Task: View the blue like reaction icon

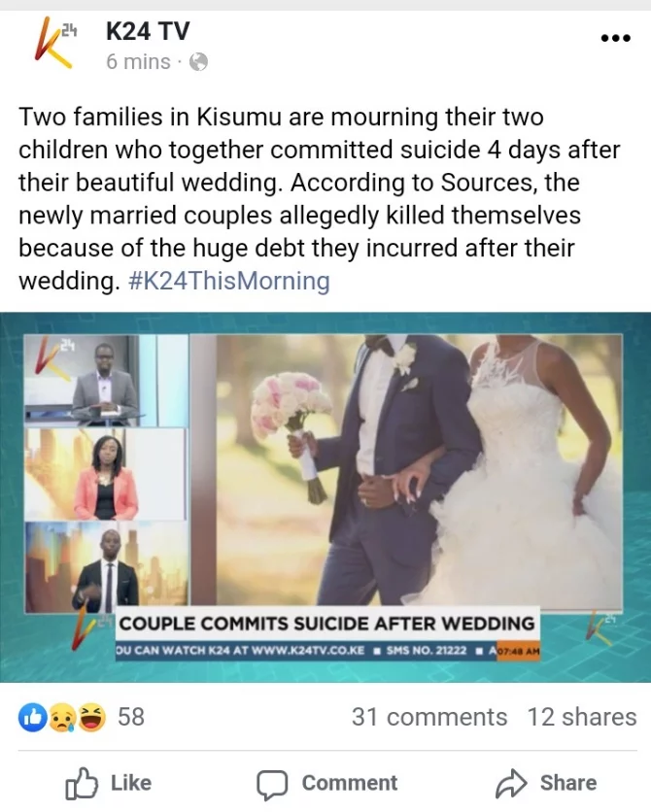Action: coord(33,718)
